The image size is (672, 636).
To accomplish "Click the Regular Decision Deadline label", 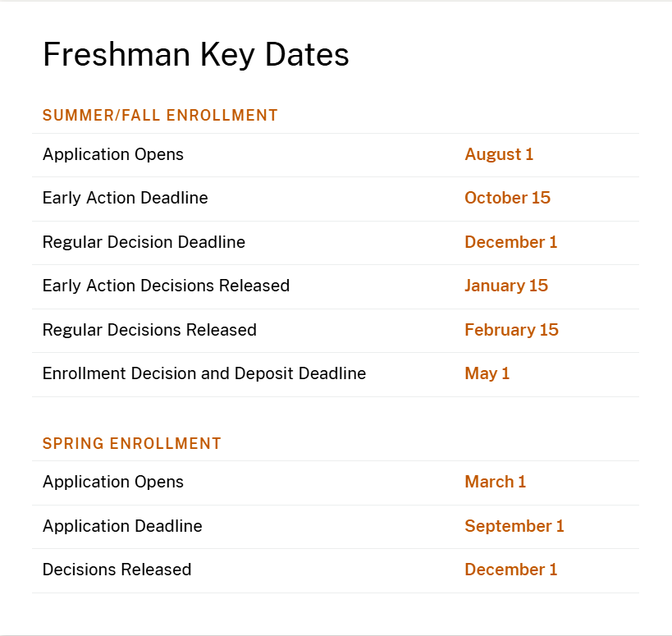I will click(x=144, y=242).
